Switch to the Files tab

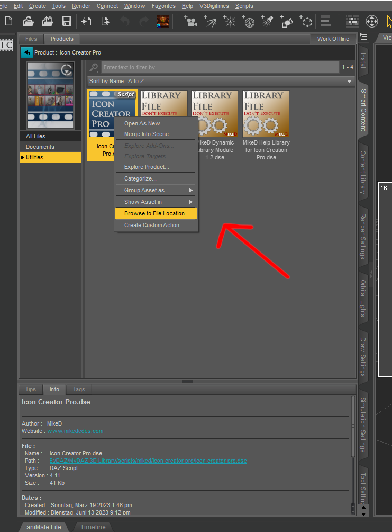[x=31, y=39]
